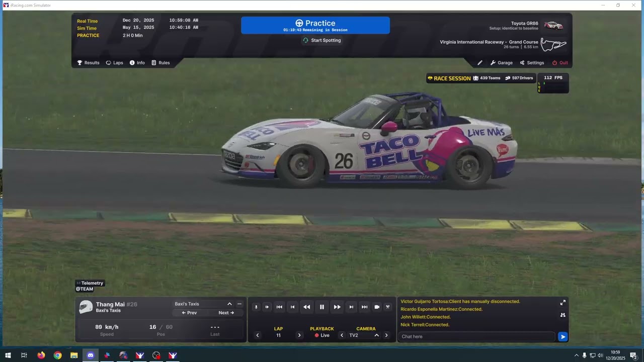Image resolution: width=644 pixels, height=362 pixels.
Task: Go to the previous lap
Action: pyautogui.click(x=258, y=335)
